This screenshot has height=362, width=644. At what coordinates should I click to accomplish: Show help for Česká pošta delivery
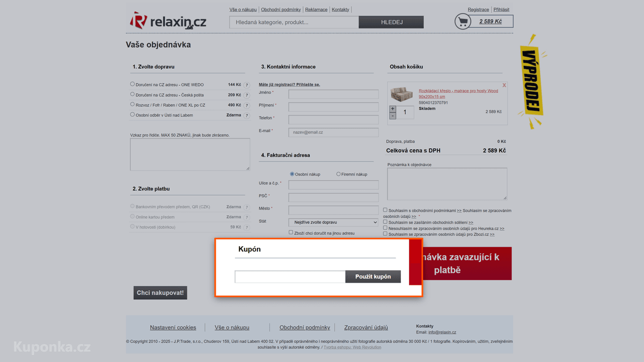click(247, 95)
